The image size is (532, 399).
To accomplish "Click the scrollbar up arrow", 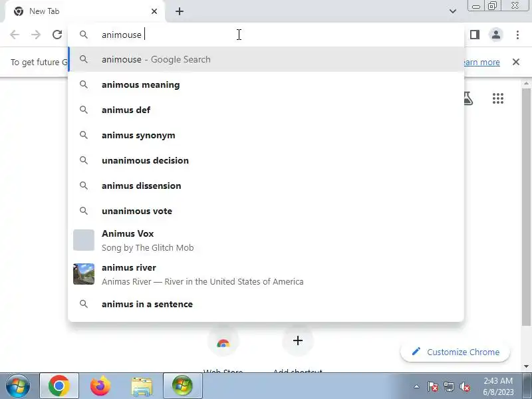I will (x=526, y=84).
